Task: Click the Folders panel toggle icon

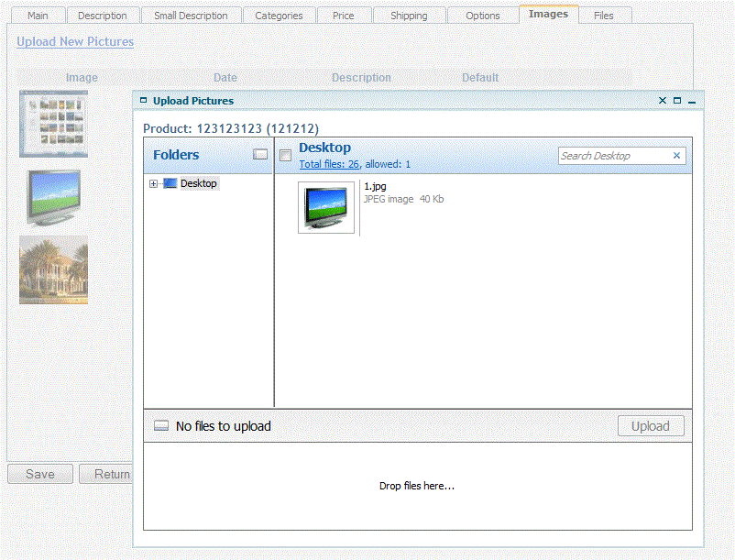Action: point(260,155)
